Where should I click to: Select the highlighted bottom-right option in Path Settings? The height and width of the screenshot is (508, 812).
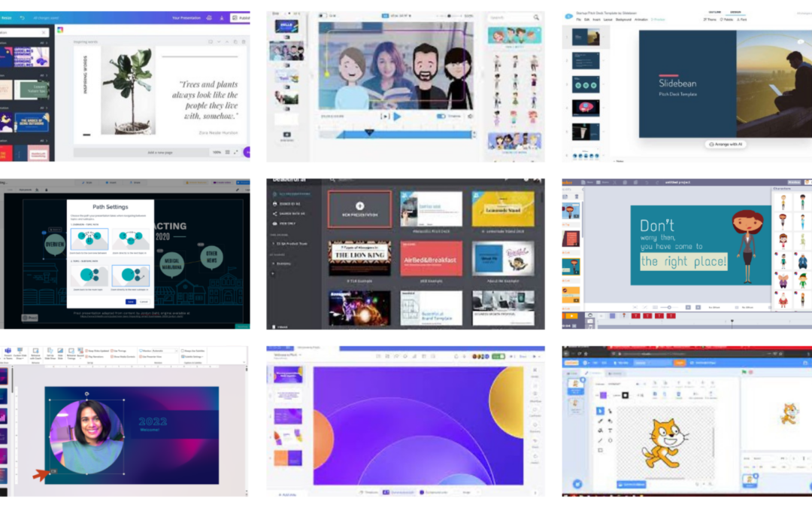[131, 275]
